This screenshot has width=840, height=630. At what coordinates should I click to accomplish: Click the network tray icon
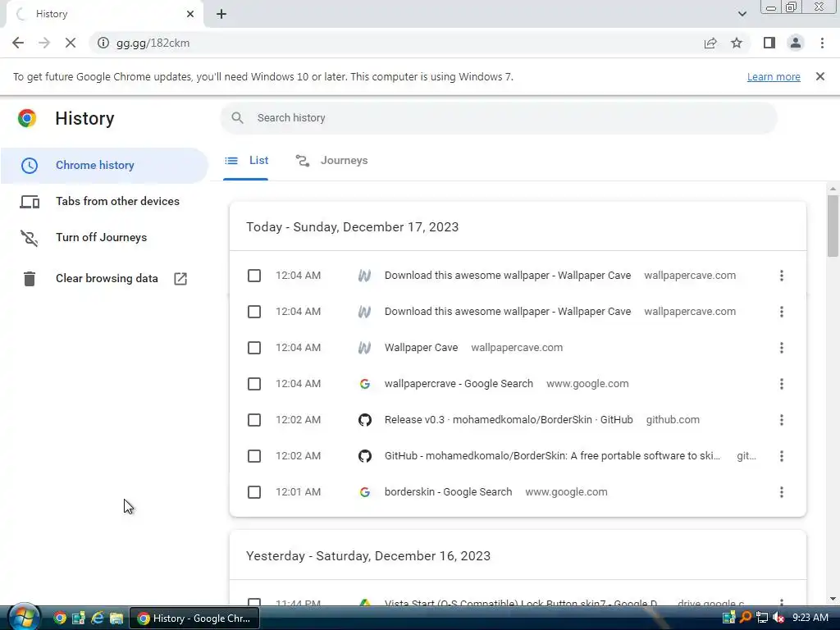click(762, 618)
